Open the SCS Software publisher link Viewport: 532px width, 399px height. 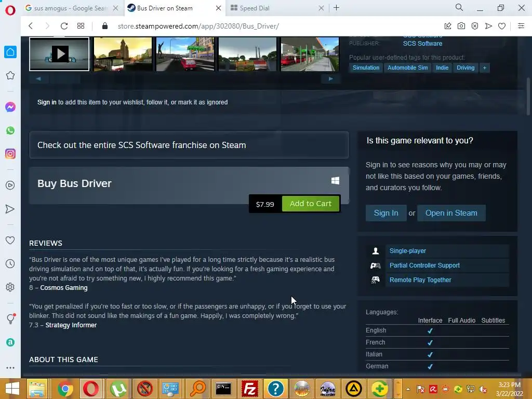(422, 44)
